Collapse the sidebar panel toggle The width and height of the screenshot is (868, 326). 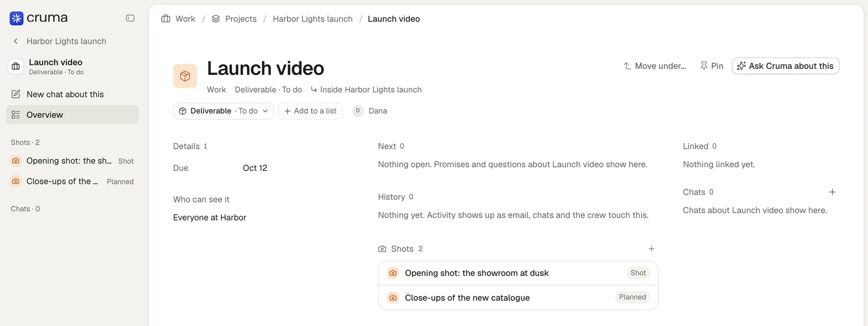tap(130, 18)
